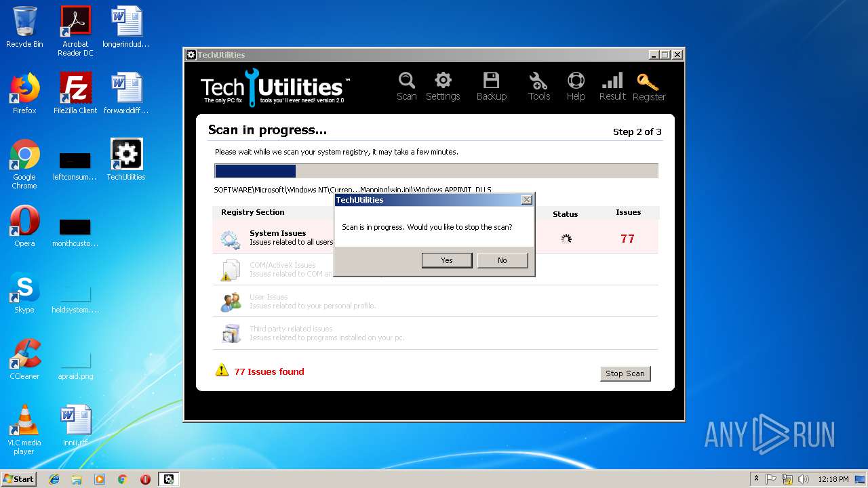This screenshot has width=868, height=488.
Task: Select the inniii.rtf desktop file
Action: click(75, 426)
